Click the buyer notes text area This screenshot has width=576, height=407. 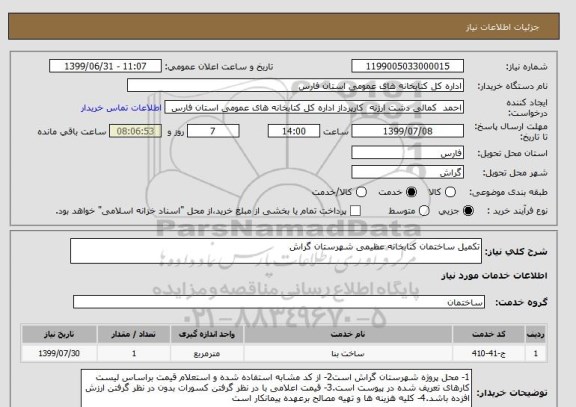(277, 388)
